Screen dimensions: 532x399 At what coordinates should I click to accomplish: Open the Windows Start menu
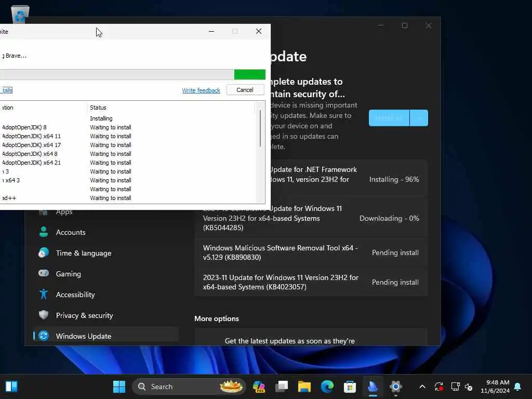pyautogui.click(x=119, y=387)
